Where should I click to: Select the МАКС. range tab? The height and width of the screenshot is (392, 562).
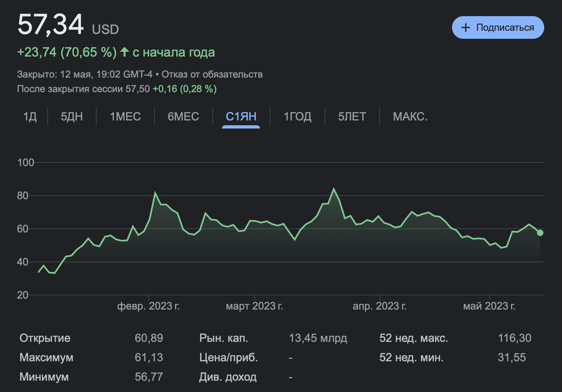[410, 116]
